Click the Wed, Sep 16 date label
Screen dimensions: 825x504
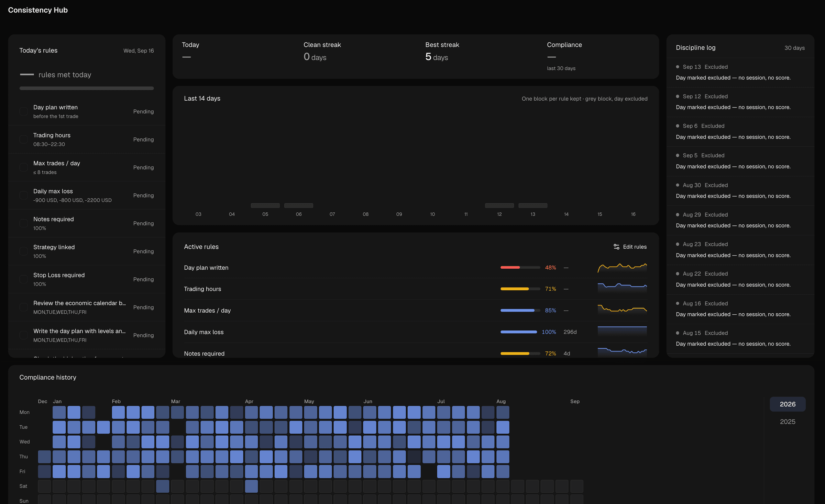click(139, 51)
